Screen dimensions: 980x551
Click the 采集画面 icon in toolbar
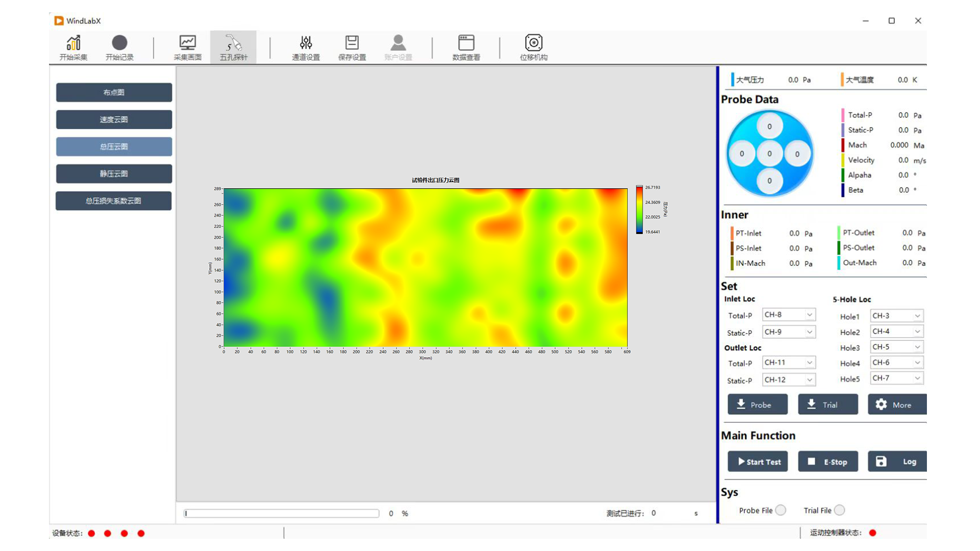(186, 47)
